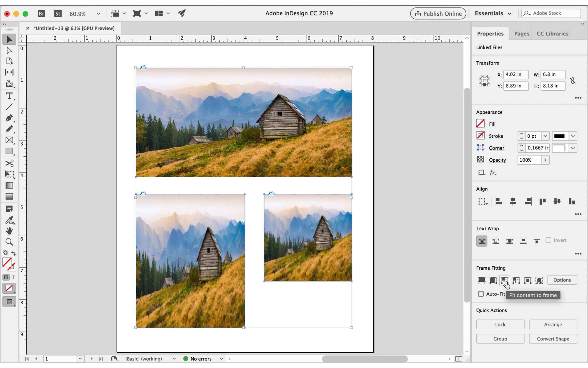This screenshot has height=368, width=588.
Task: Open Adobe Bridge via Br icon
Action: 42,13
